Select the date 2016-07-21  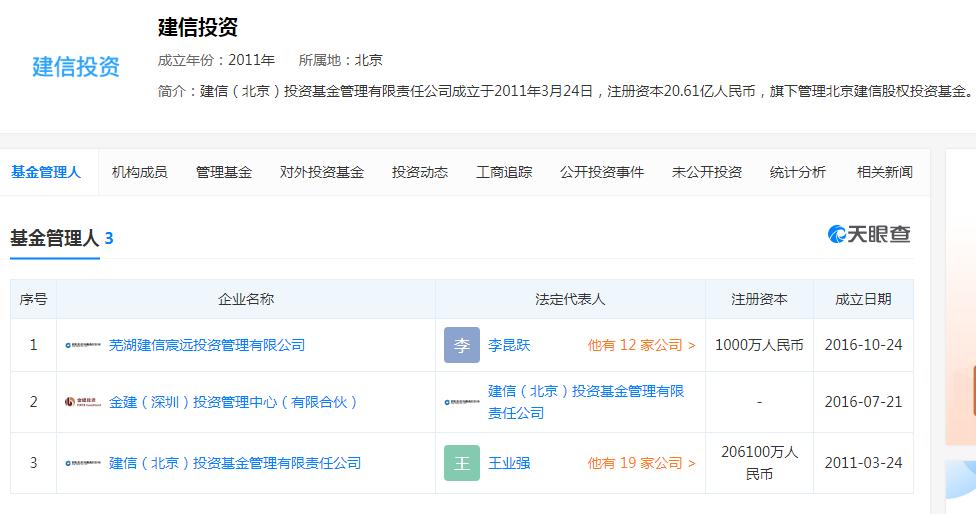click(863, 402)
